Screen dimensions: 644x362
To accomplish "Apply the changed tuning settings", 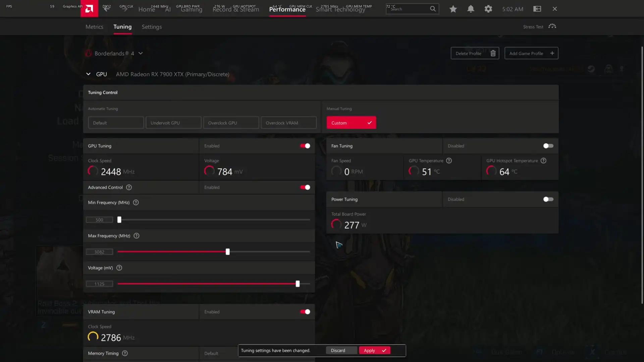I will click(374, 350).
